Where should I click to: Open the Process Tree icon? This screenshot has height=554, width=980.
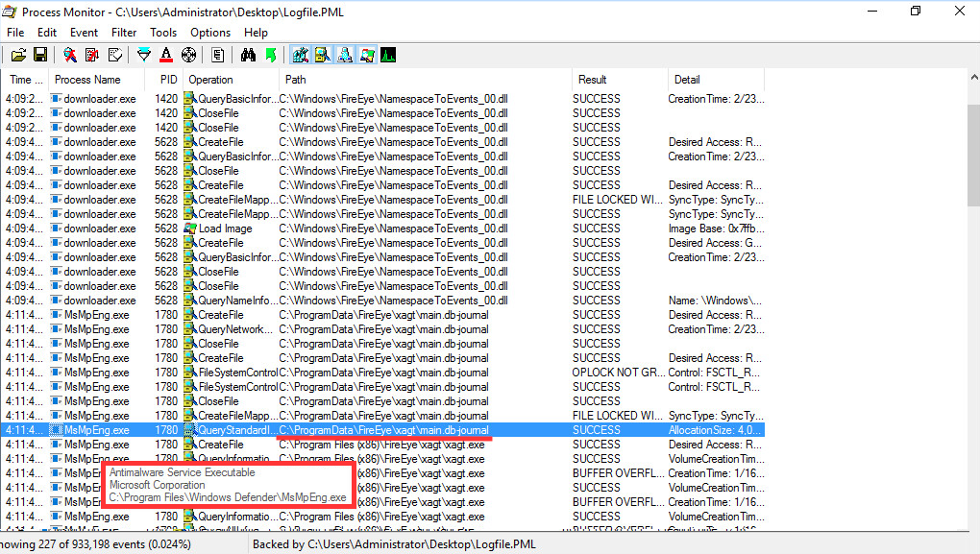click(x=218, y=55)
